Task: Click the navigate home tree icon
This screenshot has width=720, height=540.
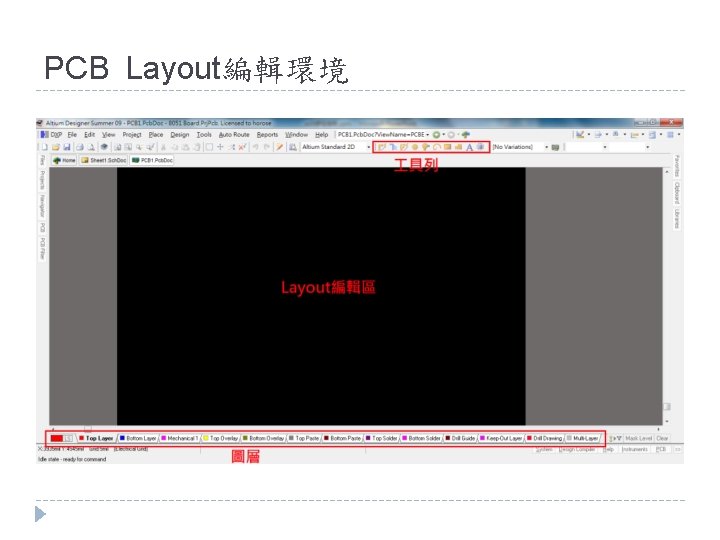Action: (x=466, y=135)
